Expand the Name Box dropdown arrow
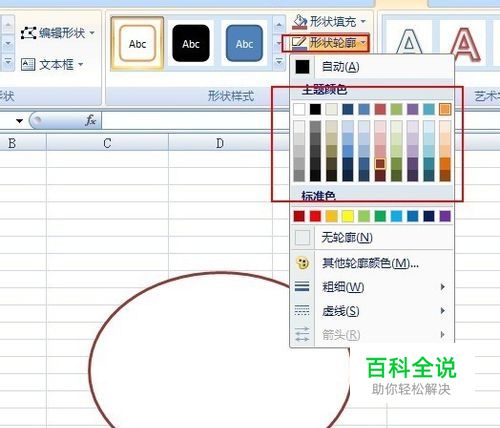This screenshot has height=428, width=500. [20, 121]
